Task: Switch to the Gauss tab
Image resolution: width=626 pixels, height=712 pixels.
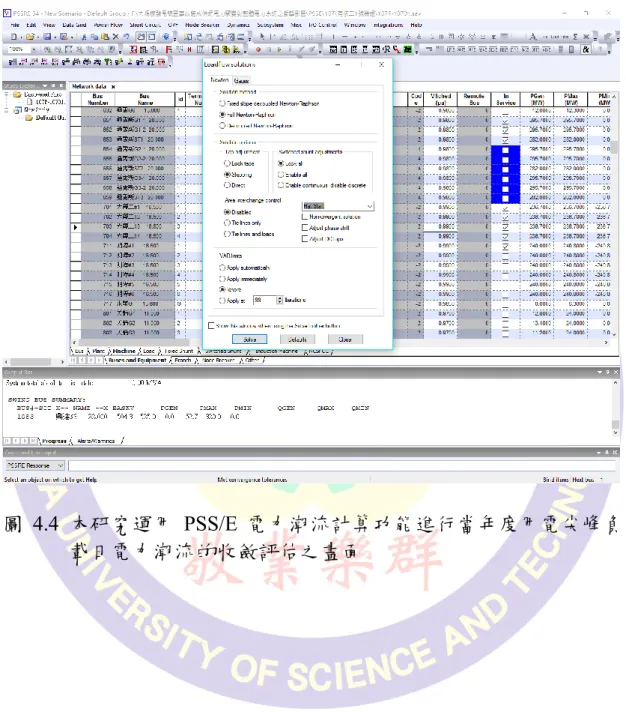Action: click(242, 81)
